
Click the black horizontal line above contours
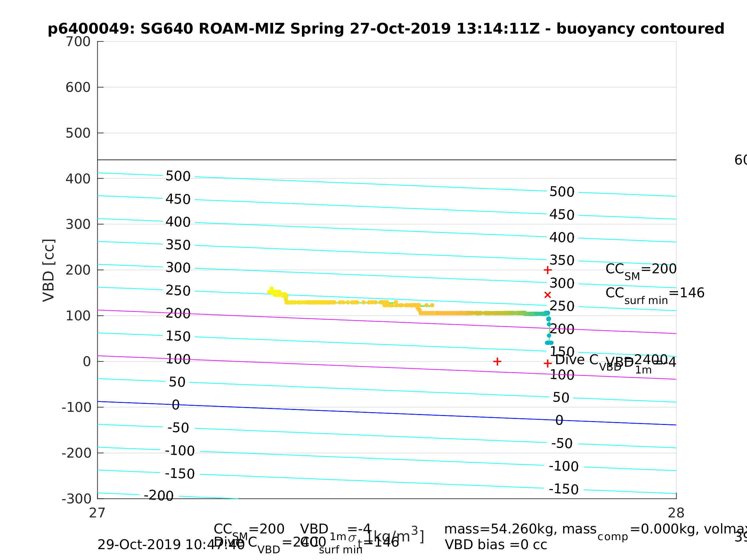371,160
